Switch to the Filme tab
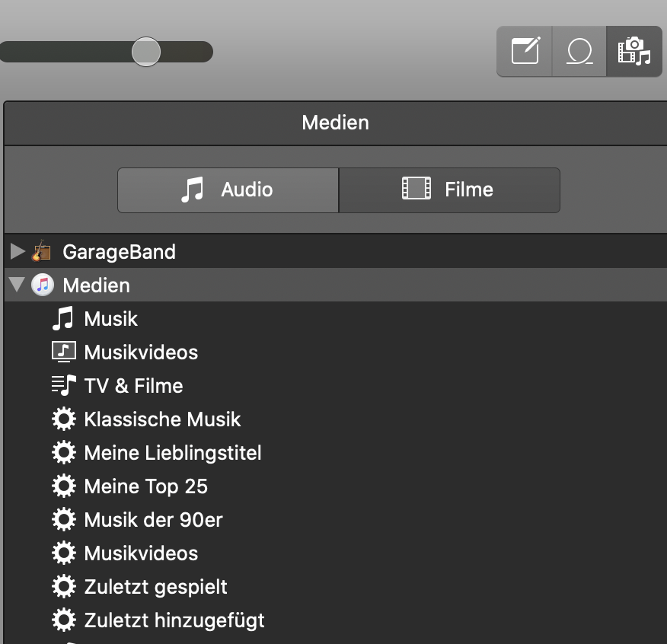The image size is (667, 644). coord(449,190)
